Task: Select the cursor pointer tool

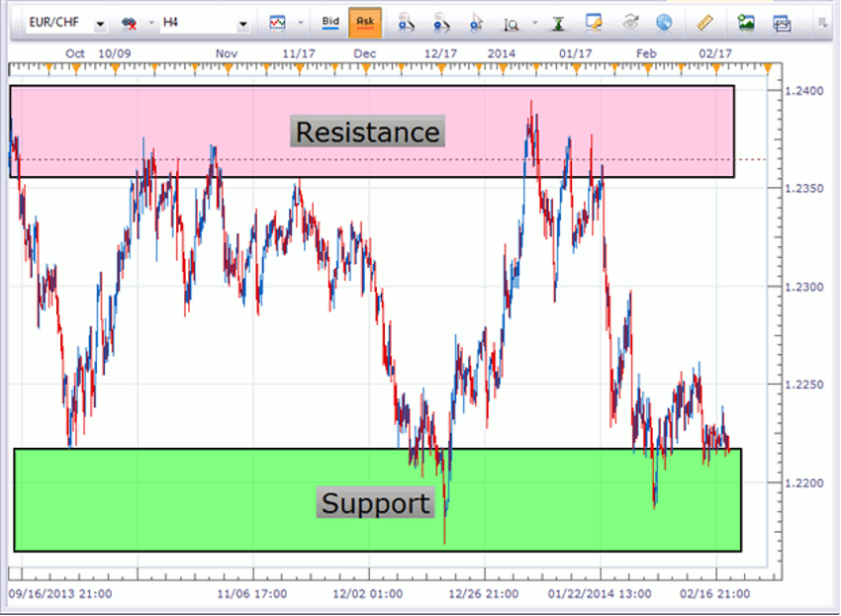Action: click(x=476, y=23)
